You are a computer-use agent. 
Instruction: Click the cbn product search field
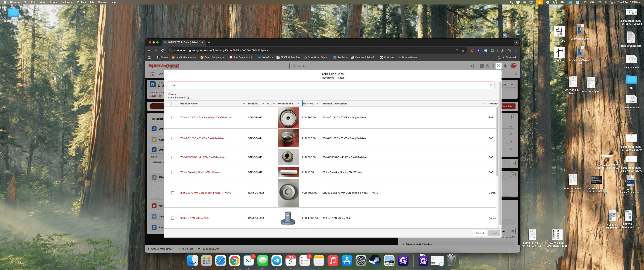pos(331,85)
